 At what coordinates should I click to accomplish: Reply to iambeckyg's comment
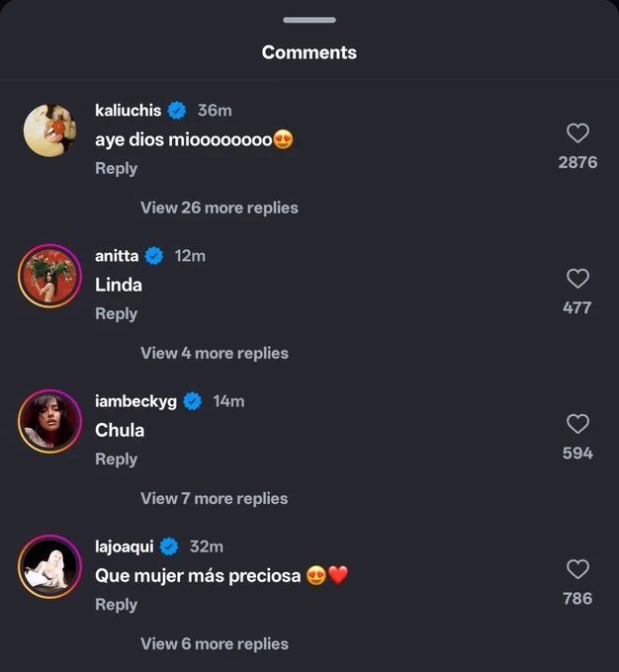[117, 459]
